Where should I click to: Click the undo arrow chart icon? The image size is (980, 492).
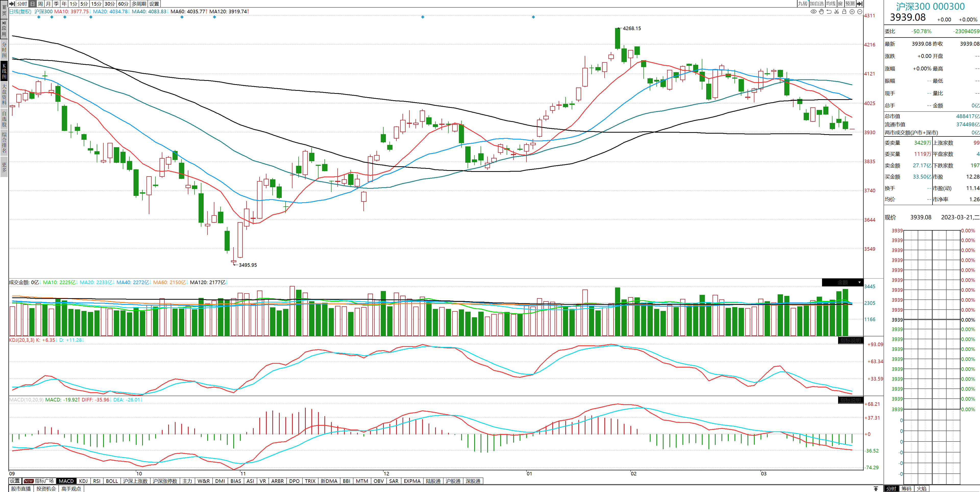click(x=829, y=11)
